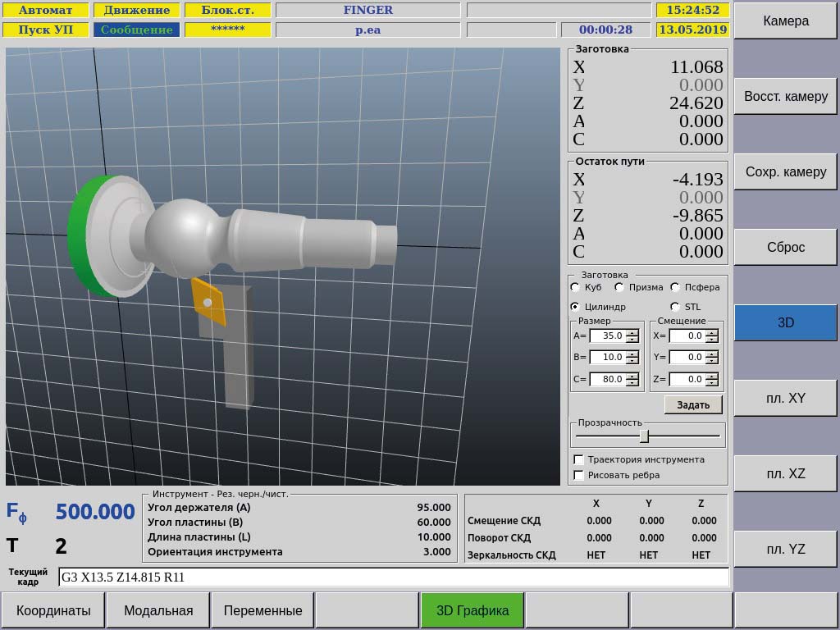Viewport: 840px width, 630px height.
Task: Change offset X spinner value
Action: (711, 336)
